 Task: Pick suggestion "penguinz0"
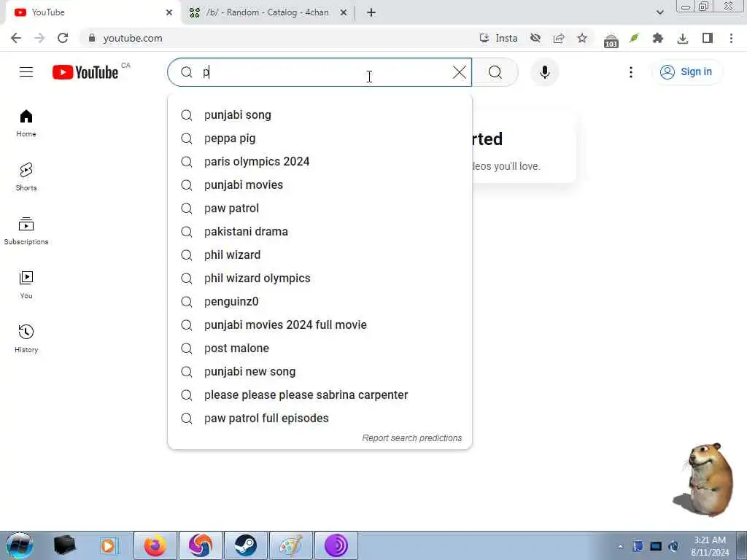pyautogui.click(x=320, y=301)
